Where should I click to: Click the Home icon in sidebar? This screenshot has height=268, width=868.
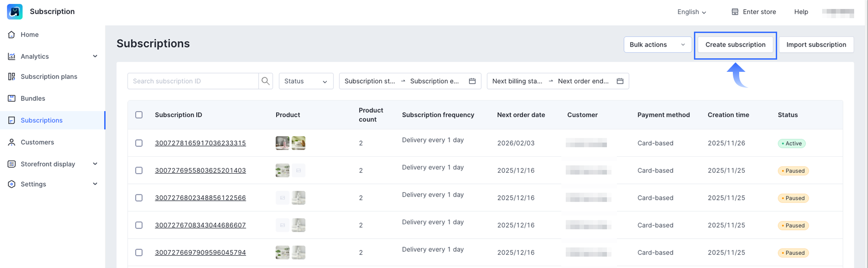point(12,35)
